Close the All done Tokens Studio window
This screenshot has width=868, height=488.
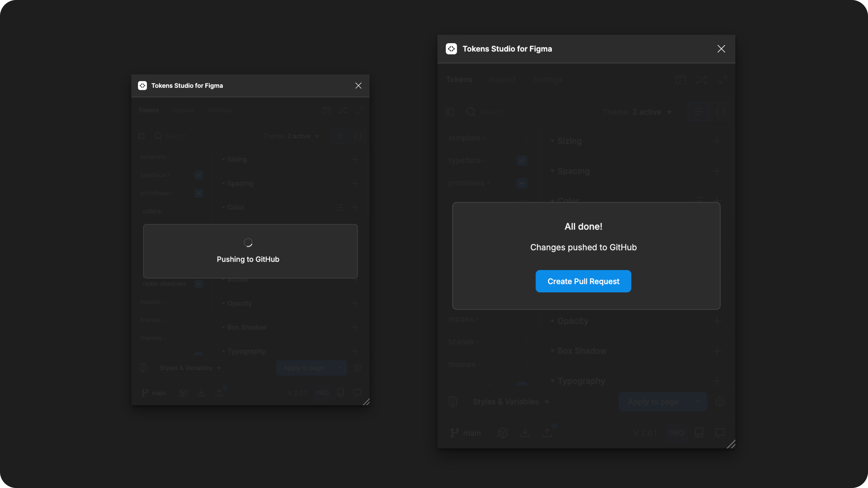pos(721,49)
